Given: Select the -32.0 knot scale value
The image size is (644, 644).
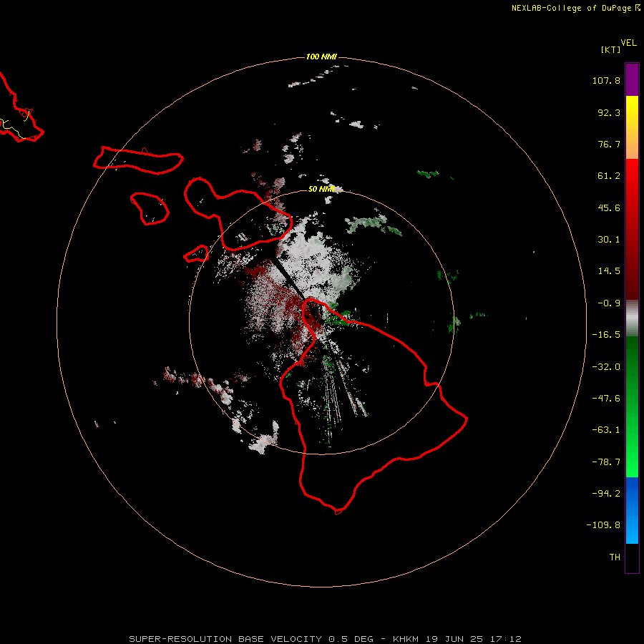Looking at the screenshot, I should pyautogui.click(x=606, y=367).
